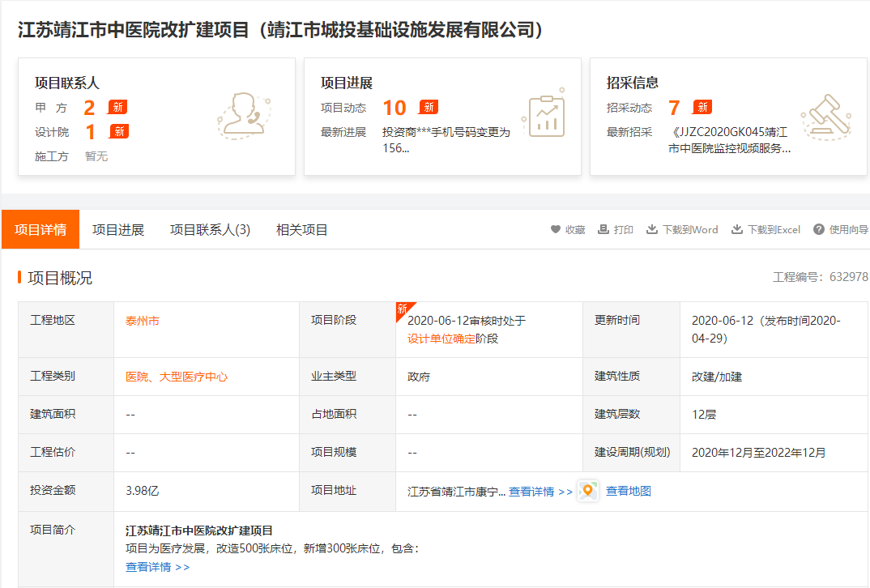Click the 医院、大型医疗中心 category link
This screenshot has width=870, height=588.
click(x=177, y=377)
